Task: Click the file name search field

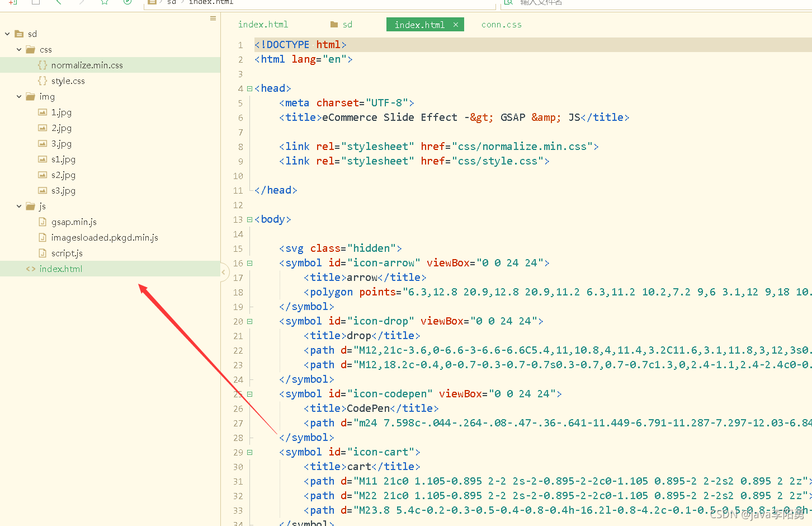Action: pos(655,2)
